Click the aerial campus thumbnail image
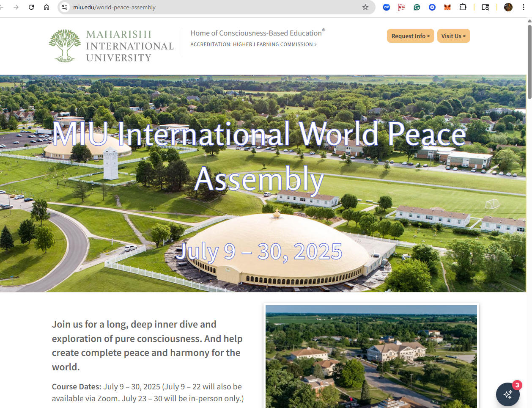The width and height of the screenshot is (532, 408). tap(371, 356)
